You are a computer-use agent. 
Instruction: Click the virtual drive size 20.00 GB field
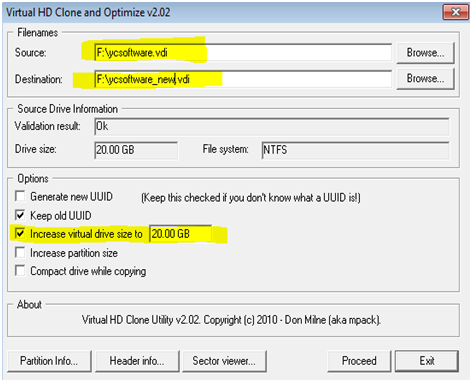[180, 234]
